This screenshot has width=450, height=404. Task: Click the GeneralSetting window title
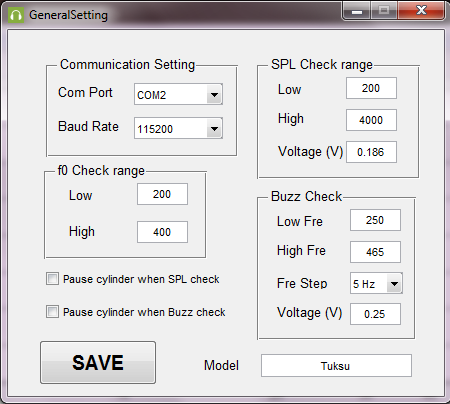click(x=68, y=15)
